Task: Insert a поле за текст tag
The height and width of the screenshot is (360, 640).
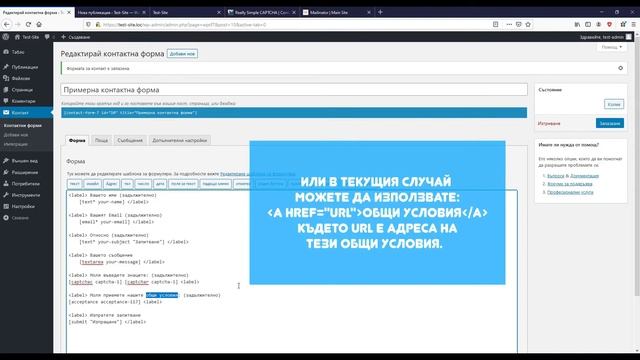Action: 183,184
